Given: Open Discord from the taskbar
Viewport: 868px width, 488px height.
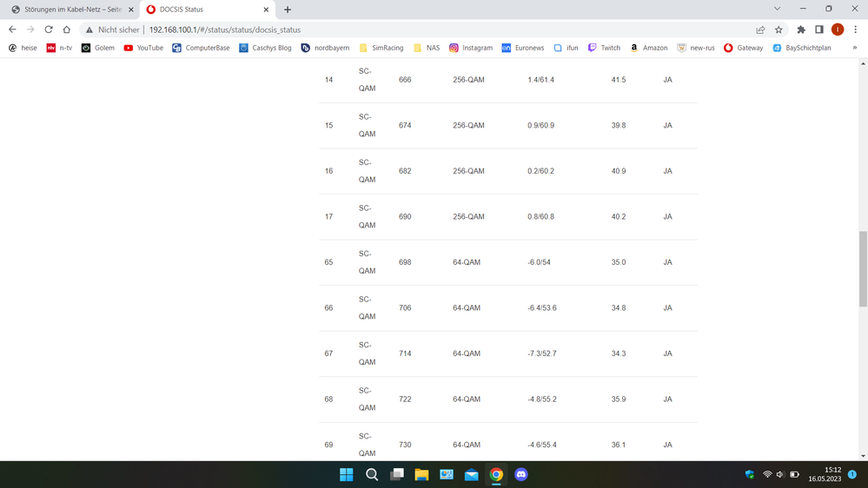Looking at the screenshot, I should (521, 475).
